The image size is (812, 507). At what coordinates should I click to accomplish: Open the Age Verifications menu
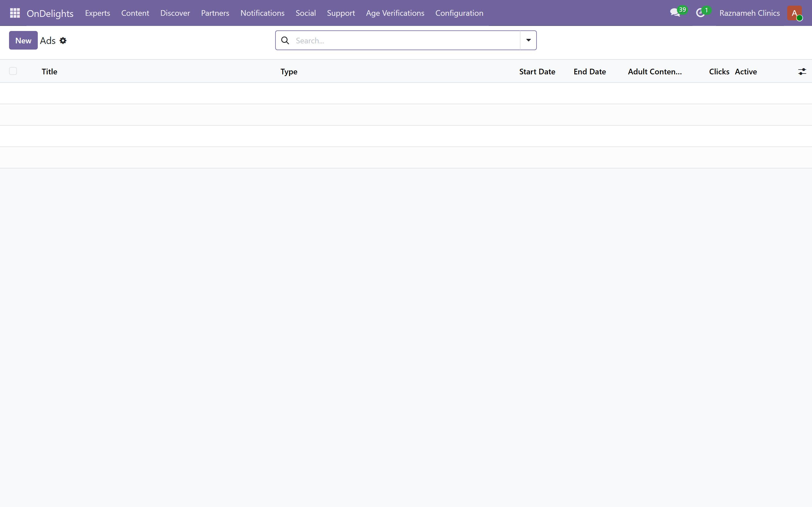click(x=395, y=13)
